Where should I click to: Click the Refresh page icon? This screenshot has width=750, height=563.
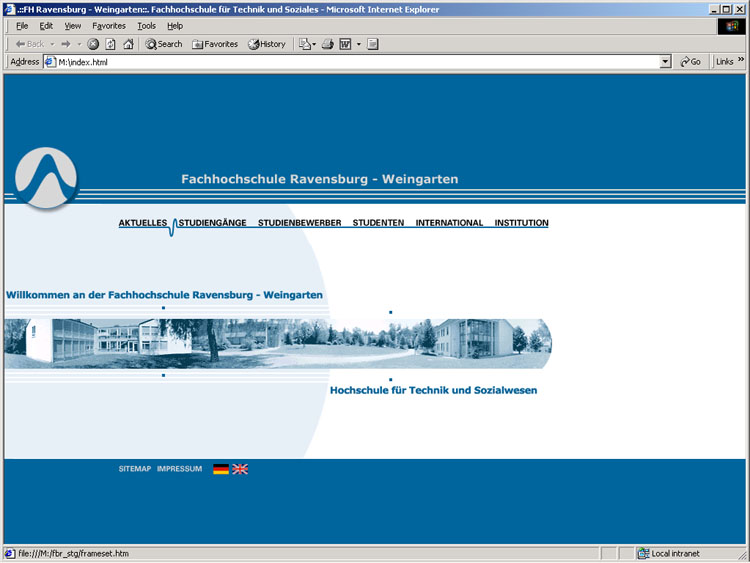point(110,44)
